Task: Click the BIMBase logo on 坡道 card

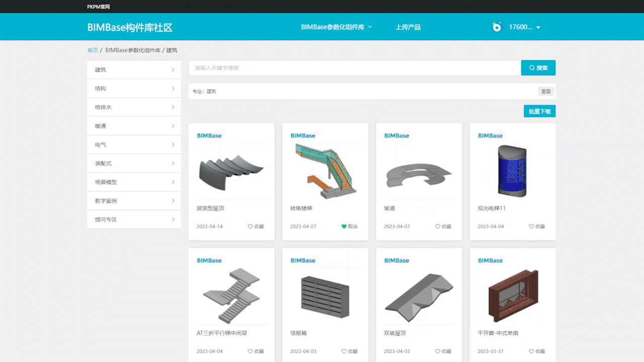Action: click(x=396, y=136)
